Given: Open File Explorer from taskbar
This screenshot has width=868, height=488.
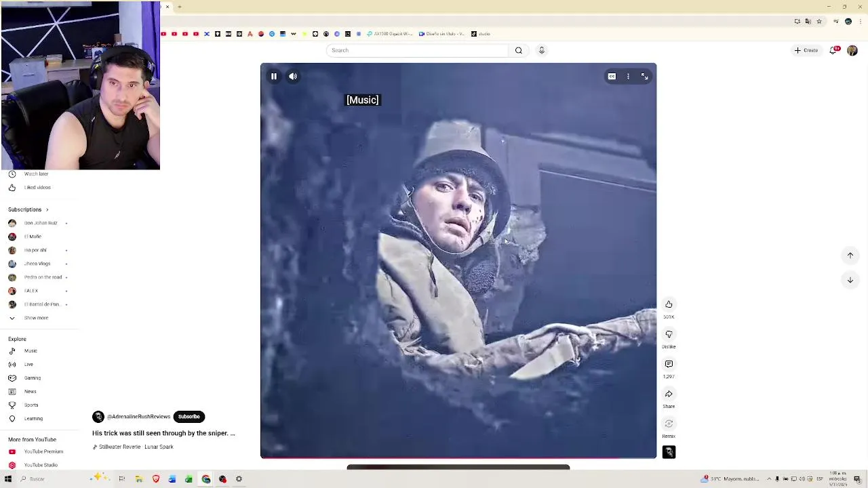Looking at the screenshot, I should 139,479.
